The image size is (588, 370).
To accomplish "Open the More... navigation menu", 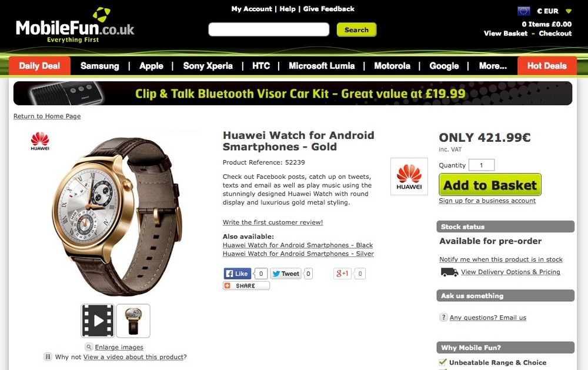I will [x=493, y=66].
